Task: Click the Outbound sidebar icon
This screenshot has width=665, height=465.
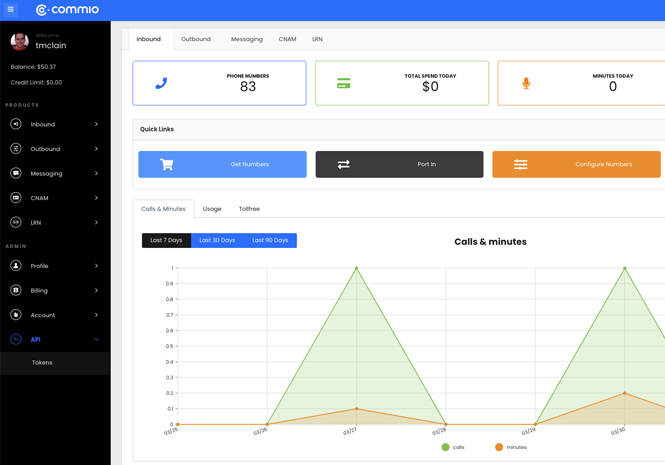Action: click(16, 148)
